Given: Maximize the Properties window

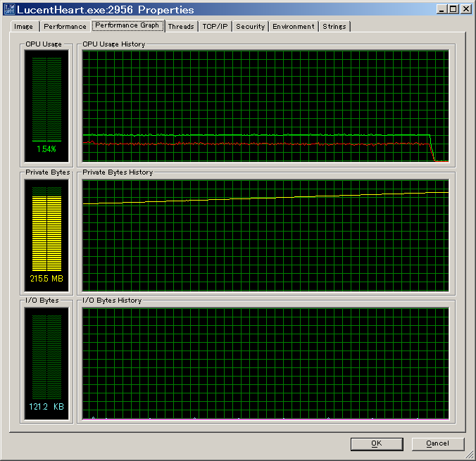Looking at the screenshot, I should pyautogui.click(x=452, y=10).
